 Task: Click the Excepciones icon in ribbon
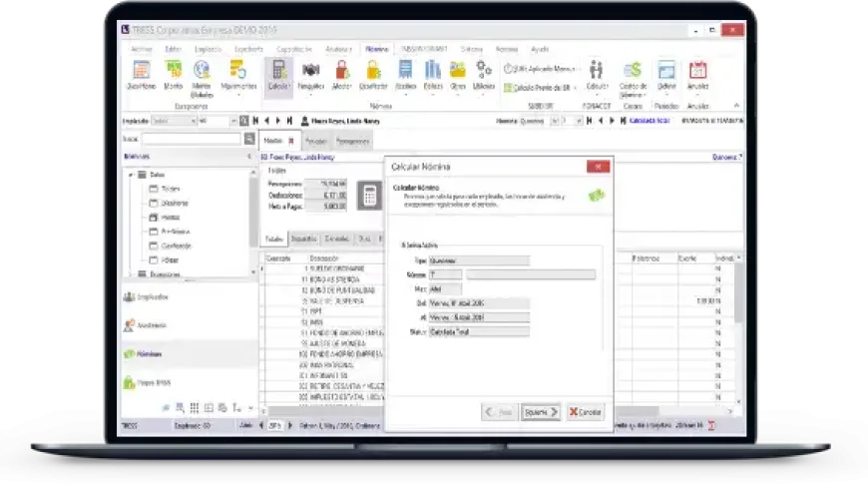143,74
